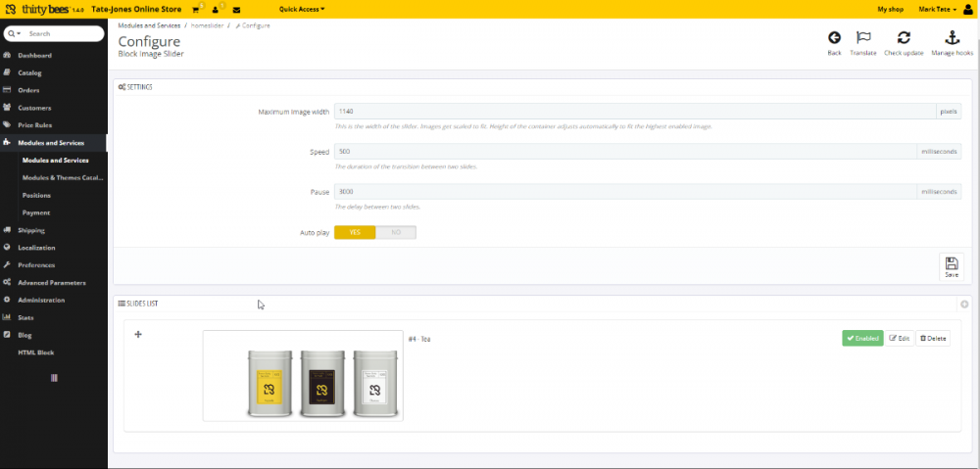Edit the Tea slide

(900, 338)
